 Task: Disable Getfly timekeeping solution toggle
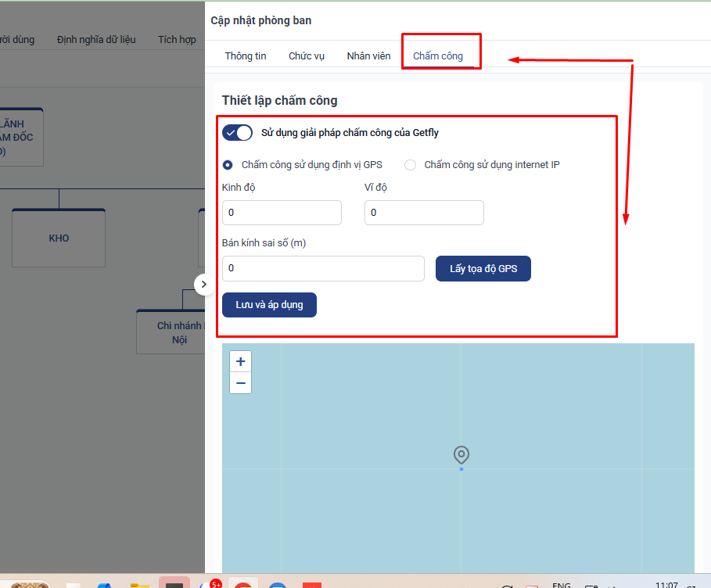click(237, 133)
